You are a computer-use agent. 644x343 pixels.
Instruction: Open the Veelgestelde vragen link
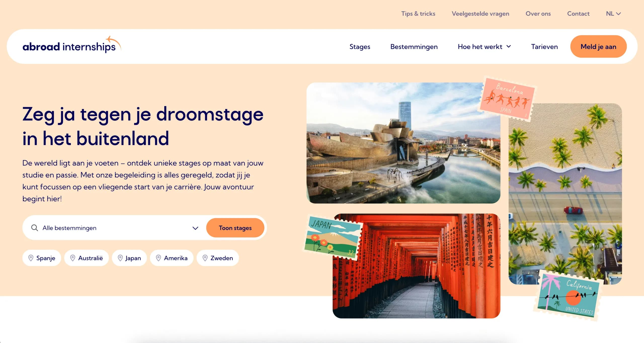480,14
